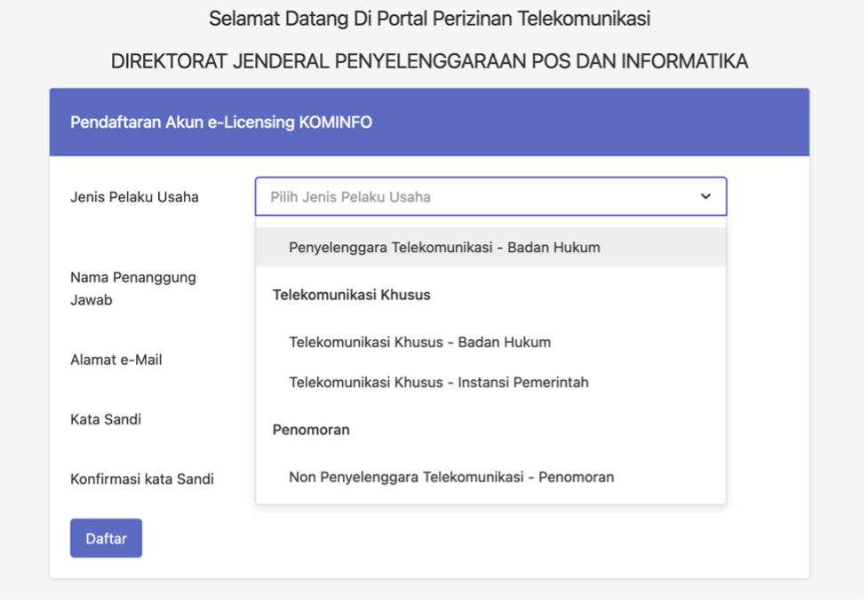Click the dropdown chevron arrow icon
Screen dimensions: 868x602
point(705,196)
